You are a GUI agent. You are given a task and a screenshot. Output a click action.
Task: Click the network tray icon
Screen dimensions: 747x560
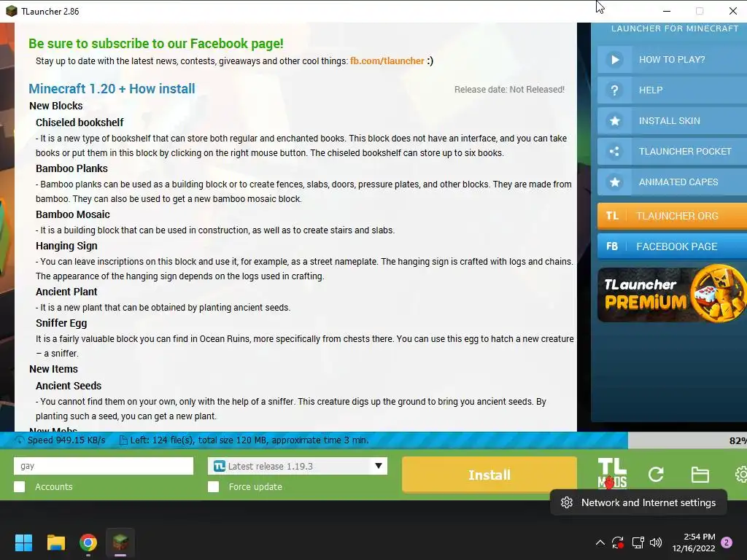pyautogui.click(x=638, y=542)
